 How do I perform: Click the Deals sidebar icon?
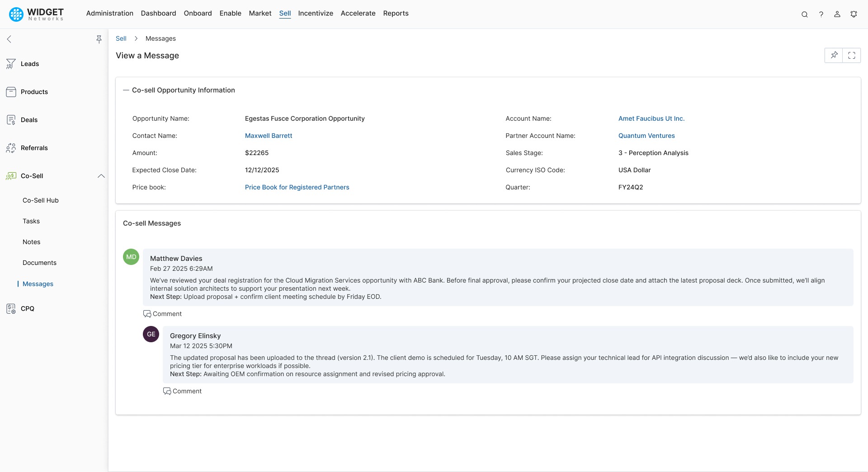10,120
